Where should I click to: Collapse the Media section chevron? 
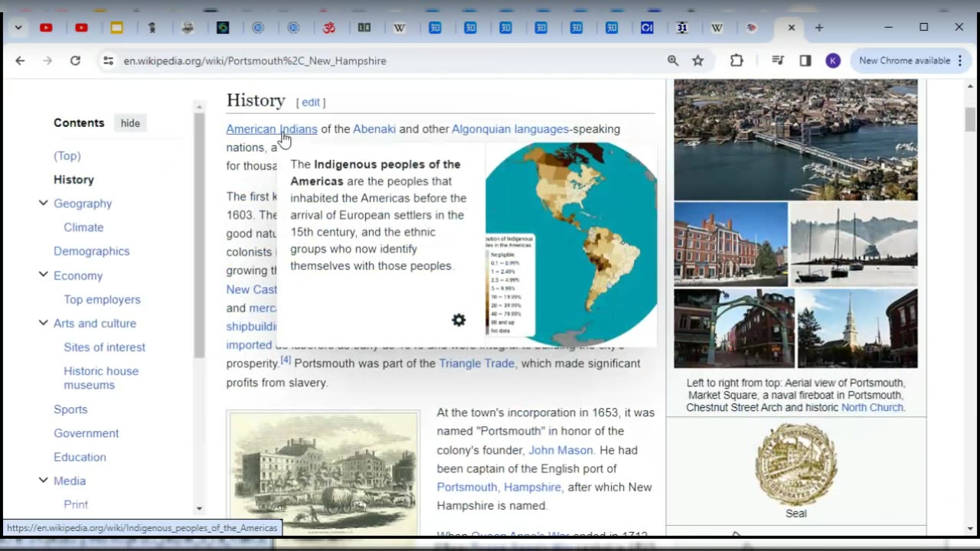[x=43, y=480]
